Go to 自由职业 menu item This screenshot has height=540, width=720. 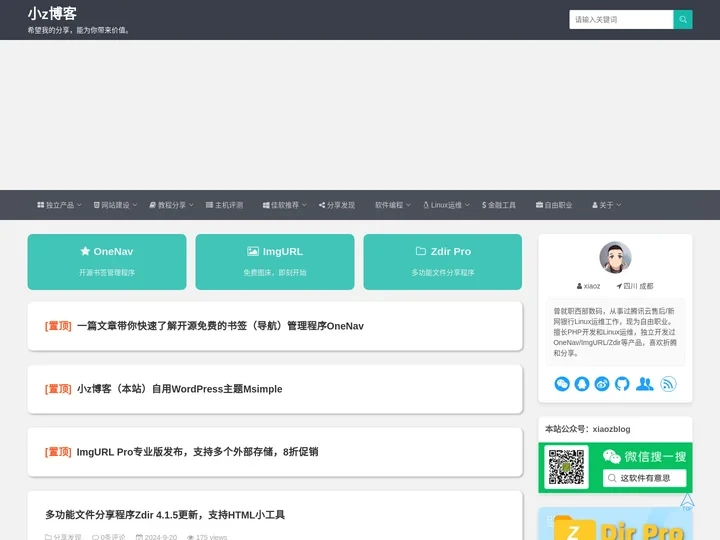(554, 205)
